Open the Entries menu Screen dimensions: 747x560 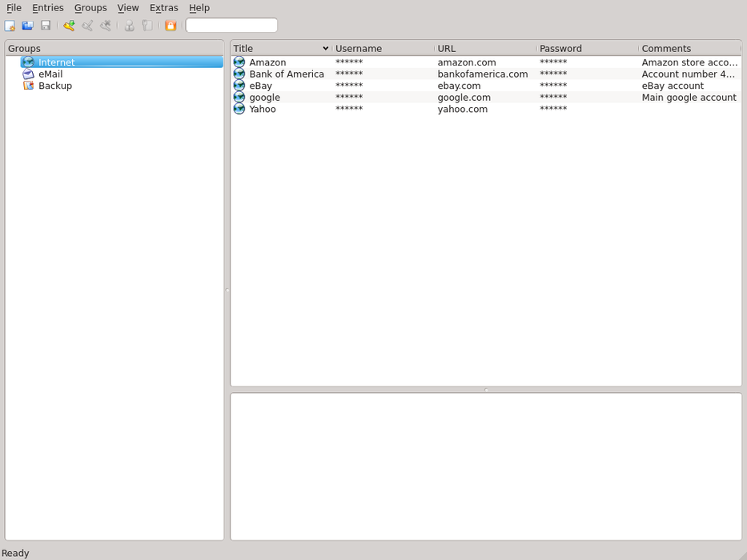[x=48, y=8]
